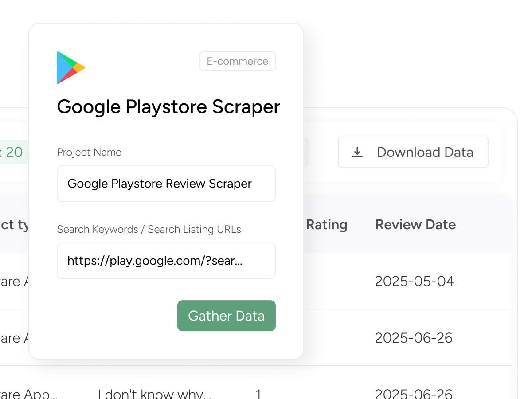The width and height of the screenshot is (532, 399).
Task: Sort by the Rating column header
Action: [x=327, y=225]
